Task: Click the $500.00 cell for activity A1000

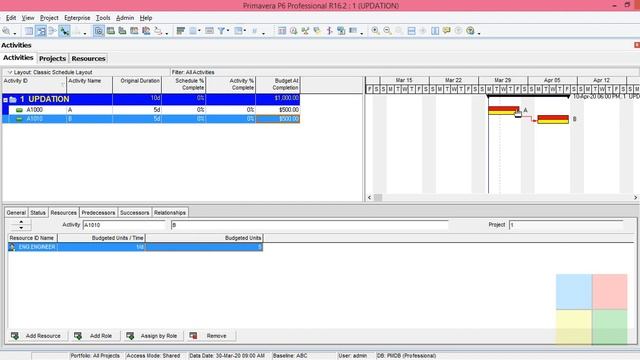Action: click(278, 110)
